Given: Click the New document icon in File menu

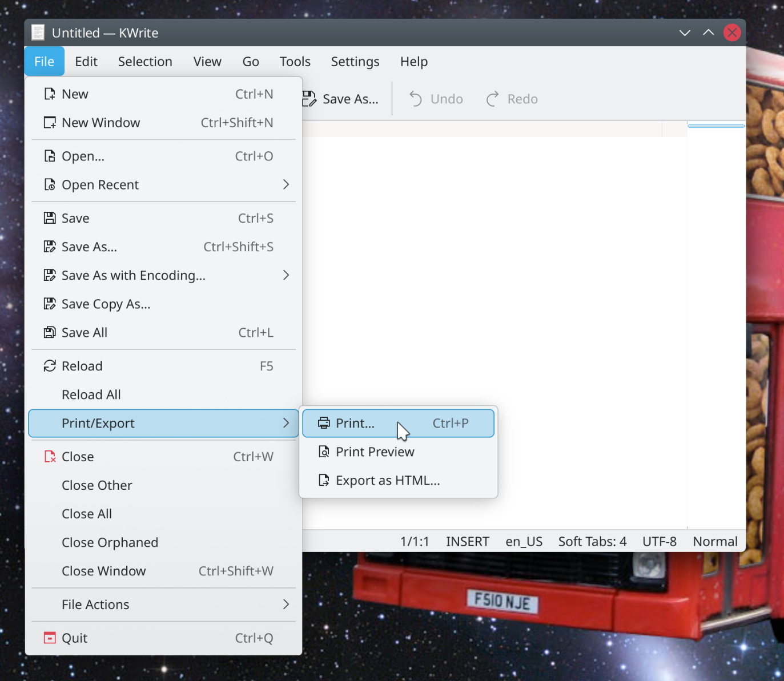Looking at the screenshot, I should pyautogui.click(x=50, y=94).
